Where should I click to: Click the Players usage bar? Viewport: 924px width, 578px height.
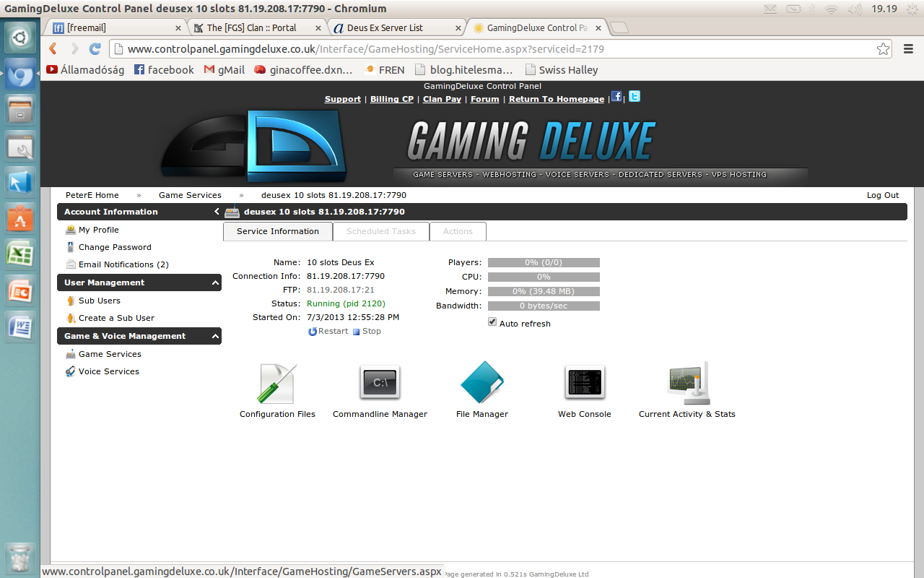click(x=544, y=262)
